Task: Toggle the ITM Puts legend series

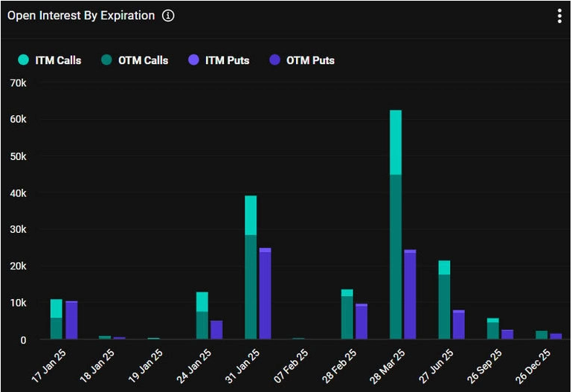Action: coord(219,60)
